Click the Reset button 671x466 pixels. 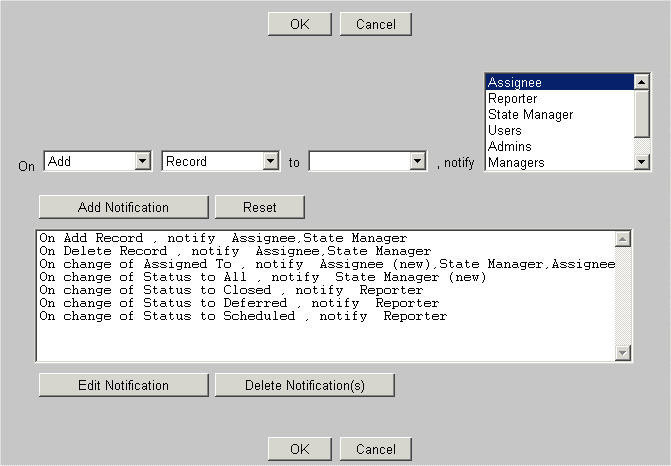(x=259, y=207)
